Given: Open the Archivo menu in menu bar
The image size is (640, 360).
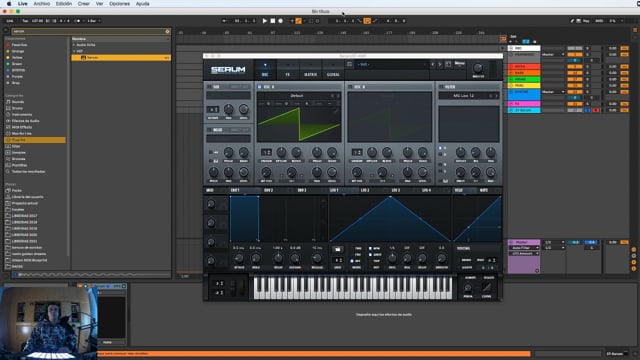Looking at the screenshot, I should [42, 4].
